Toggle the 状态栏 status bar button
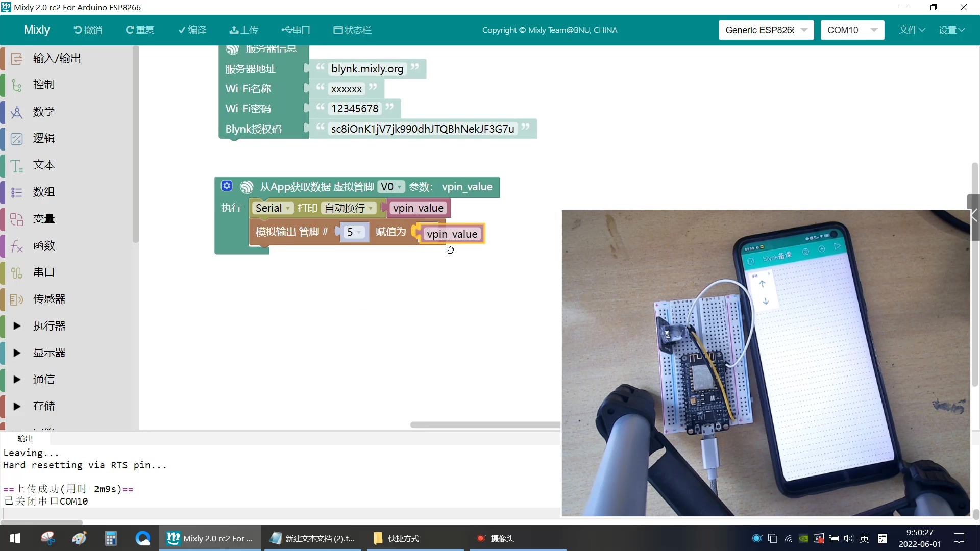This screenshot has width=980, height=551. pos(352,30)
